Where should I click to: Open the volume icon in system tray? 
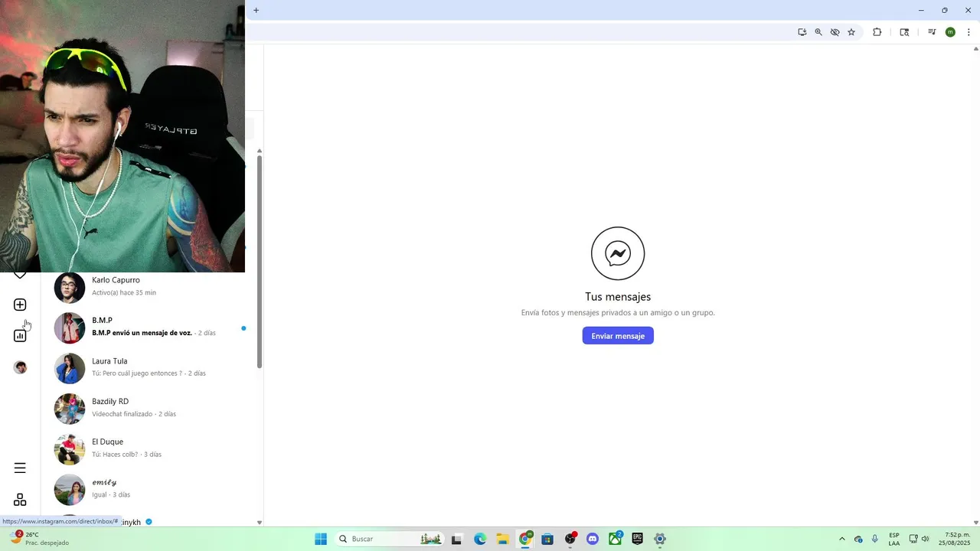click(x=925, y=539)
